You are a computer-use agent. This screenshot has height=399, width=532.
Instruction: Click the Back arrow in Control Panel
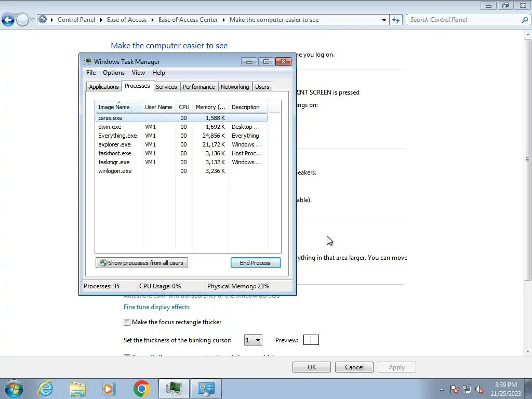coord(8,20)
